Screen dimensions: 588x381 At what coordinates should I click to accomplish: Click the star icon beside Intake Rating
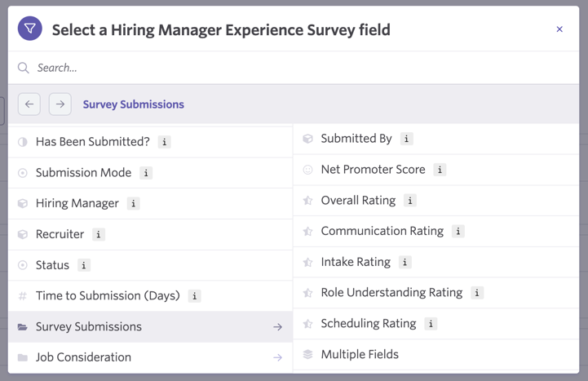click(307, 262)
